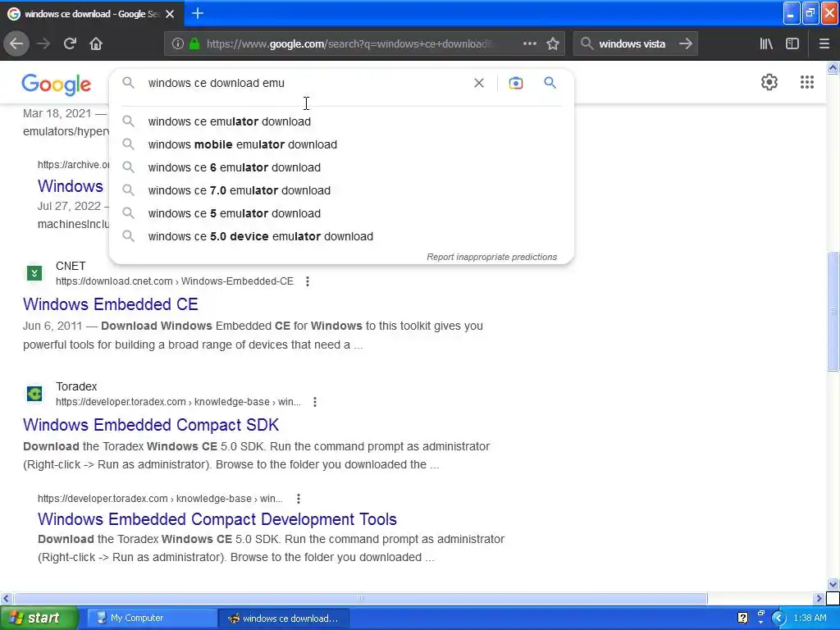This screenshot has width=840, height=630.
Task: Show site information icon in address bar
Action: click(x=177, y=44)
